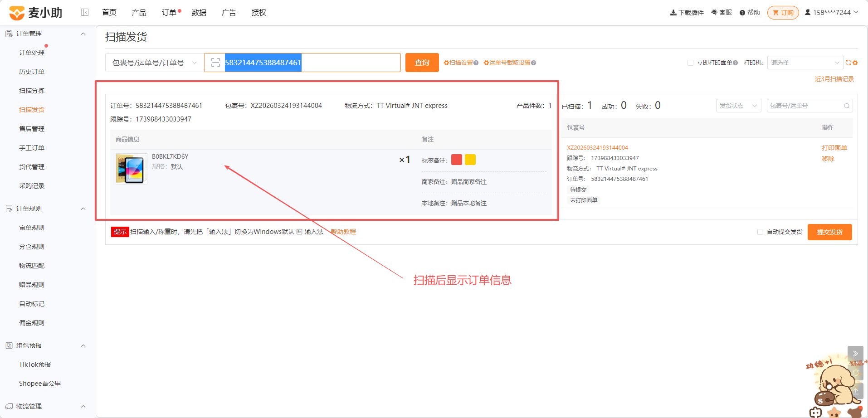
Task: Open the 打印机 请选择 dropdown
Action: click(805, 63)
